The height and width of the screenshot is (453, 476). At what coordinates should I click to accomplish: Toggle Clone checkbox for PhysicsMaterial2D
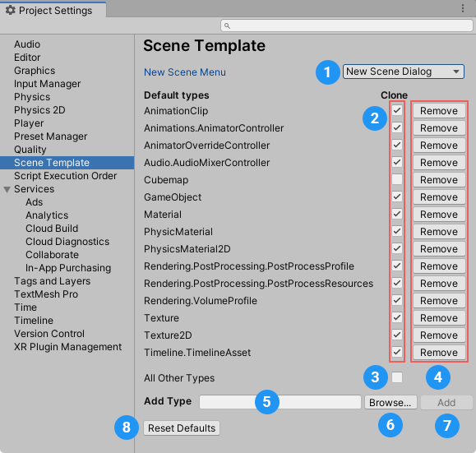[x=397, y=248]
